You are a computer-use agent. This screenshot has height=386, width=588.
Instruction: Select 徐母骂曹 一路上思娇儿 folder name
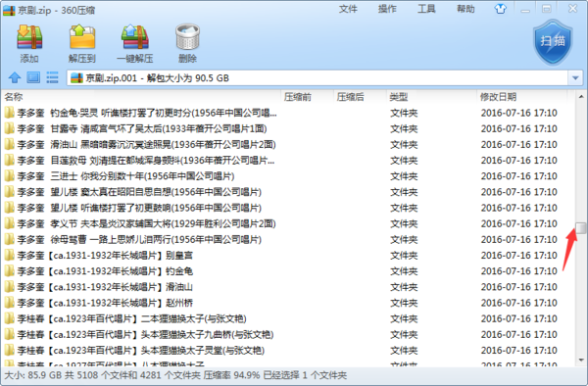pos(139,239)
